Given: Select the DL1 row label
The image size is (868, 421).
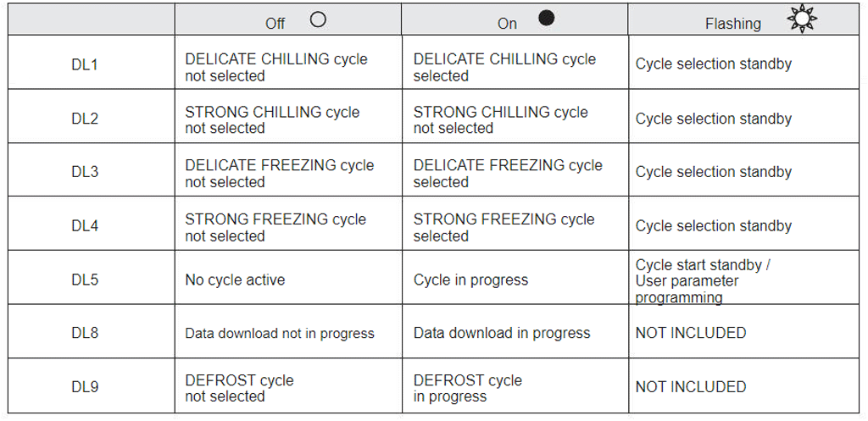Looking at the screenshot, I should click(x=85, y=64).
